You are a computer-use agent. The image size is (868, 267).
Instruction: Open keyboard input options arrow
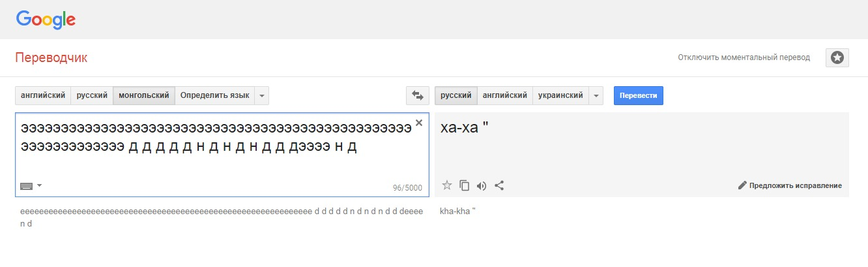pos(39,186)
